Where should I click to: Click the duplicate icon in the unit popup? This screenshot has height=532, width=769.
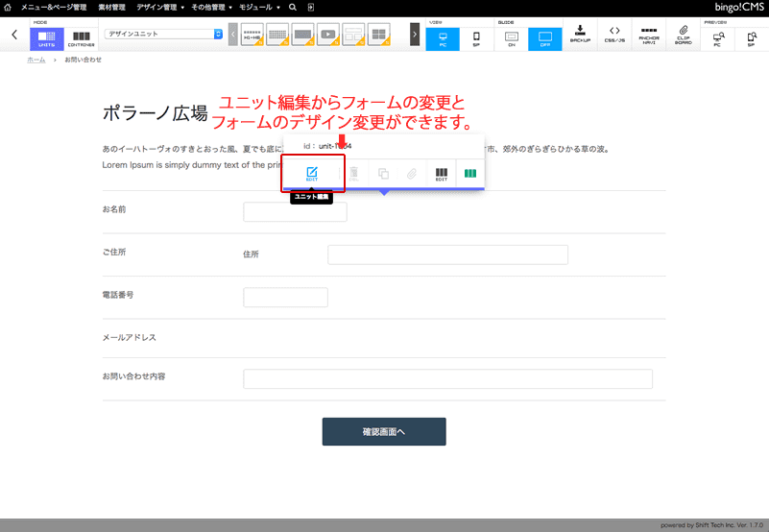click(x=383, y=173)
